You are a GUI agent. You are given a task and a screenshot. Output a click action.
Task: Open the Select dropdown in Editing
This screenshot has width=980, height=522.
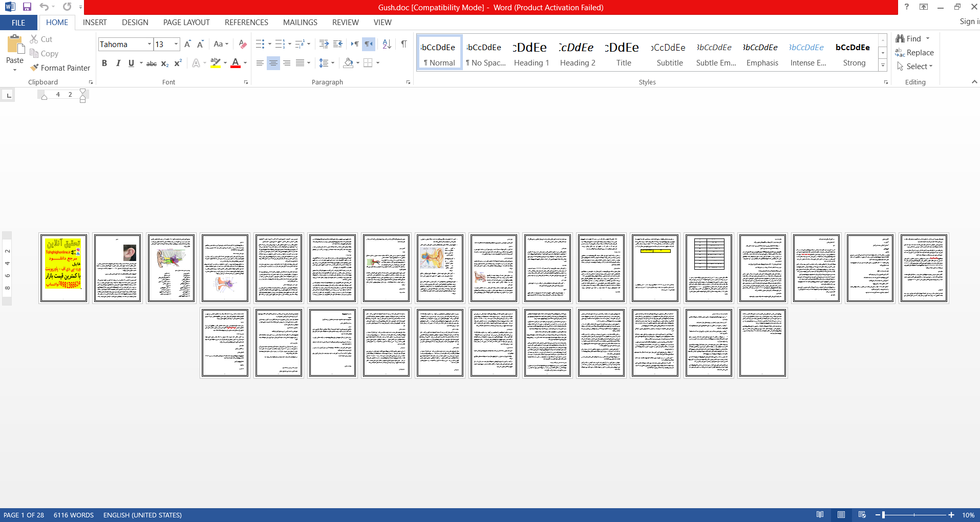[x=915, y=67]
